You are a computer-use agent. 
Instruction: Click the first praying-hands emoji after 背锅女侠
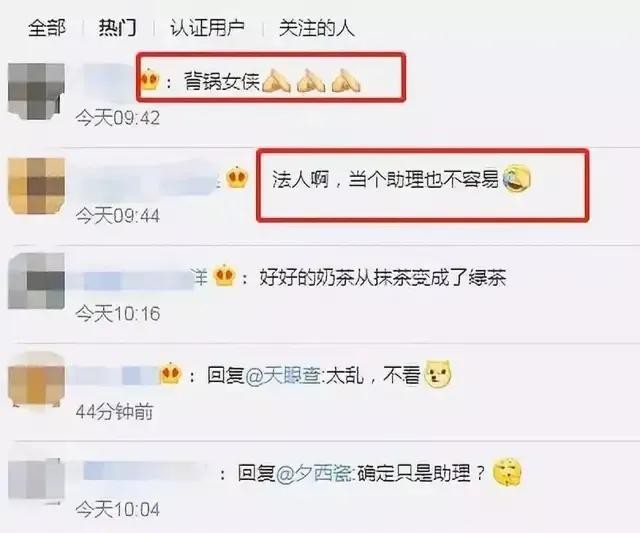click(x=276, y=80)
